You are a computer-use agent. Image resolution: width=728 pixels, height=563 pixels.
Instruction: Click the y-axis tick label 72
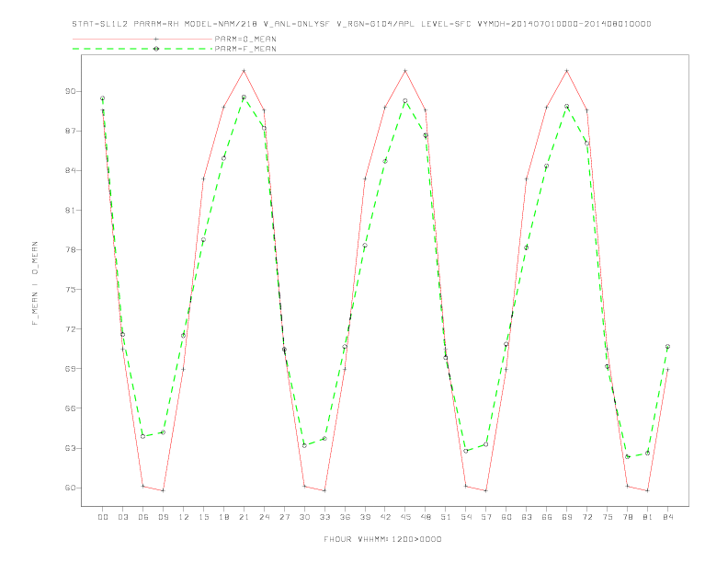point(70,329)
